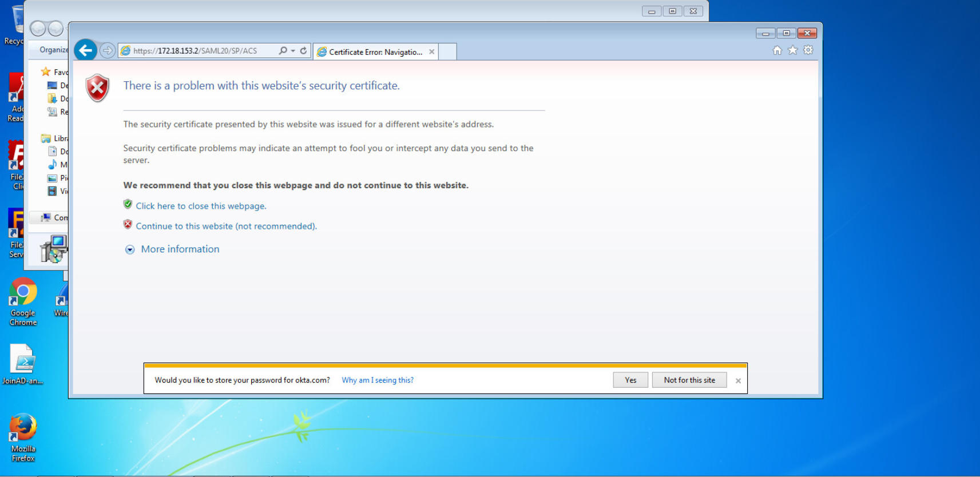980x477 pixels.
Task: Select the Pictures library icon in Explorer
Action: point(52,178)
